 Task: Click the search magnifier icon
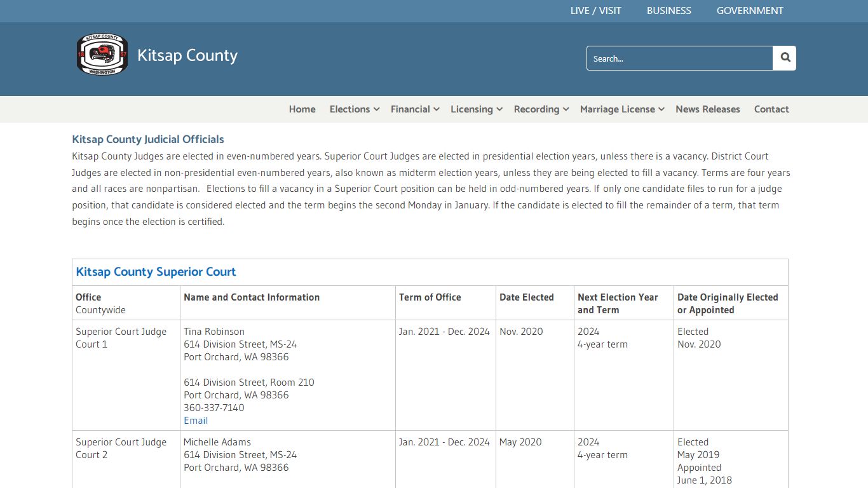784,58
